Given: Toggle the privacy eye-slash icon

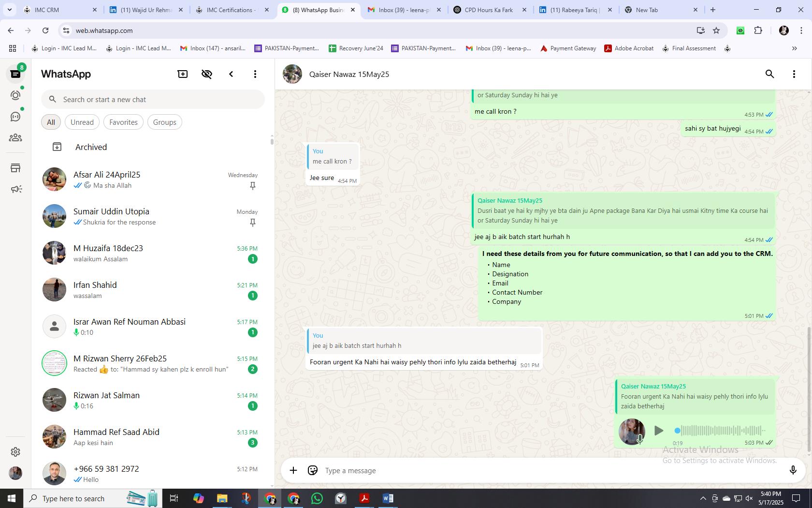Looking at the screenshot, I should point(207,74).
